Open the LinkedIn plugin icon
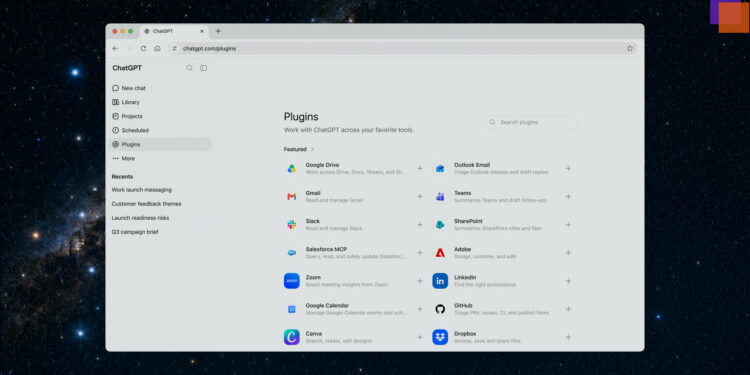The width and height of the screenshot is (750, 375). tap(440, 281)
